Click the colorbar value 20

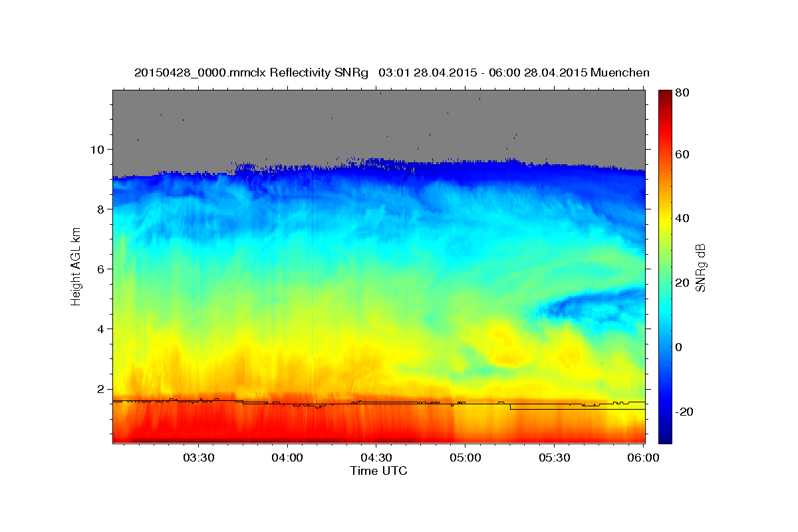682,283
